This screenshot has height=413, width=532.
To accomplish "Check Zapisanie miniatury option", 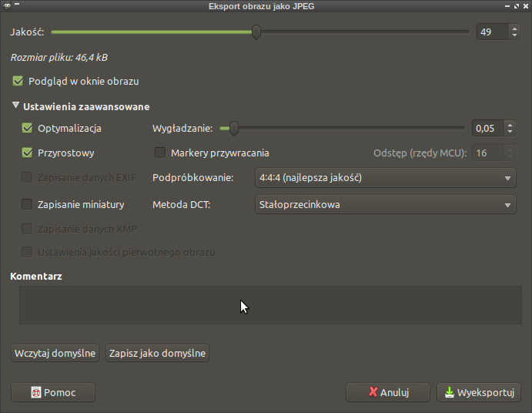I will pyautogui.click(x=27, y=204).
